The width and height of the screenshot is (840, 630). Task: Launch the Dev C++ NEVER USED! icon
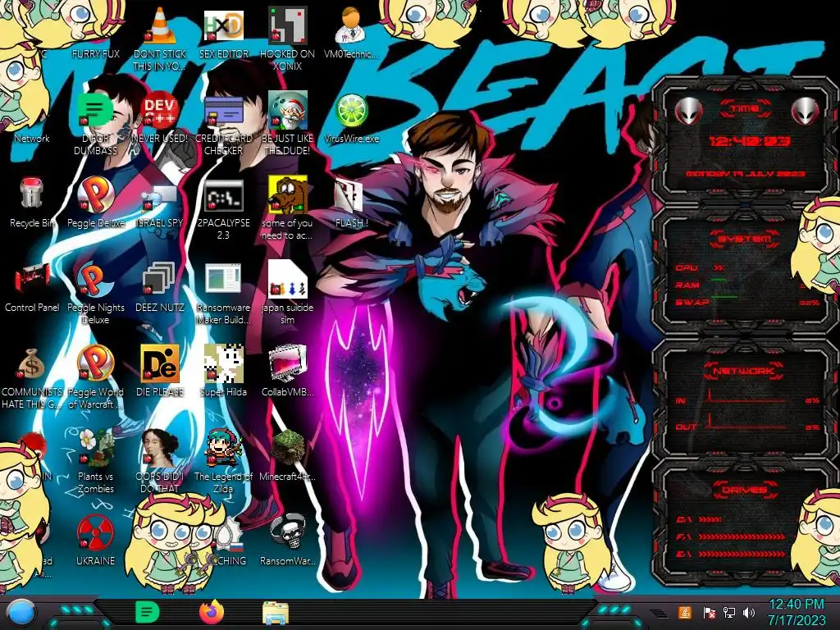[x=160, y=110]
